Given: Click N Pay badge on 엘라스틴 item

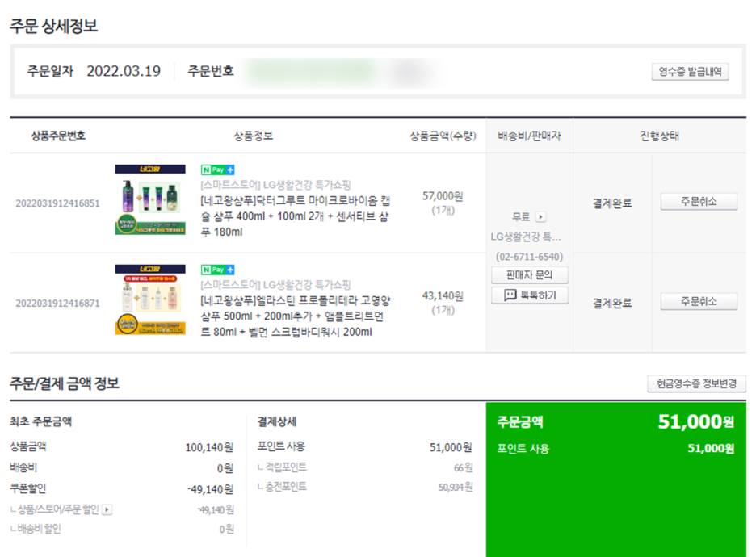Looking at the screenshot, I should [217, 270].
